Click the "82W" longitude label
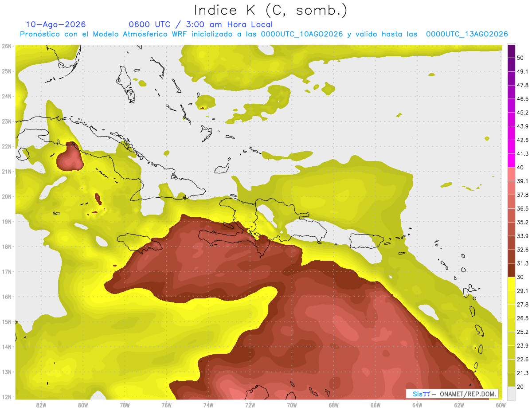The height and width of the screenshot is (411, 532). pyautogui.click(x=41, y=405)
